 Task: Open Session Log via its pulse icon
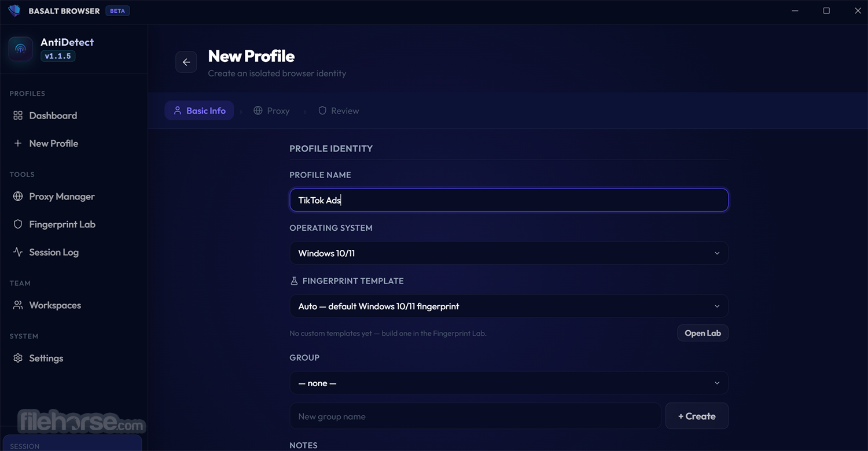(x=18, y=252)
